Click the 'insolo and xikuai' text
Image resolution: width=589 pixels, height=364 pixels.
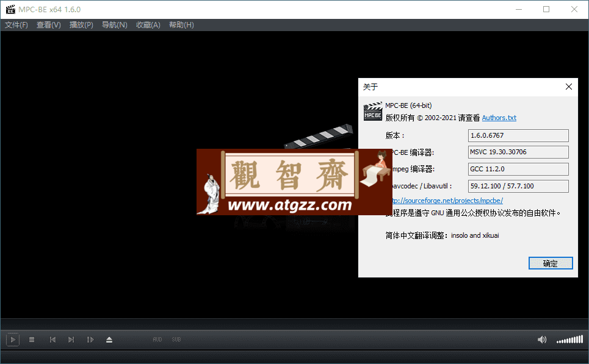(475, 235)
